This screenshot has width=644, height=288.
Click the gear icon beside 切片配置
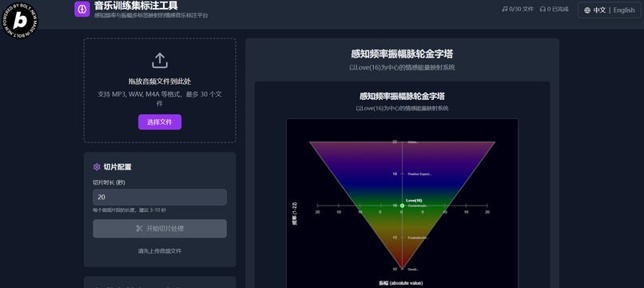coord(97,167)
